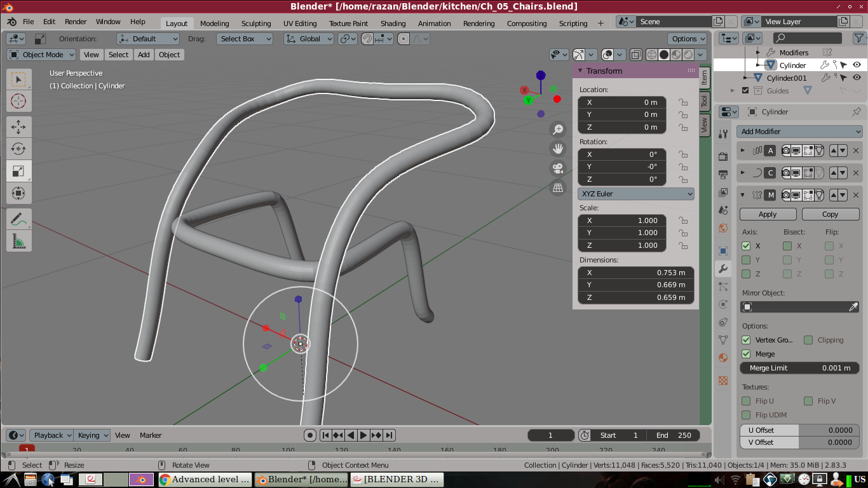Toggle visibility of the Cylinder object
The height and width of the screenshot is (488, 868).
pos(857,65)
